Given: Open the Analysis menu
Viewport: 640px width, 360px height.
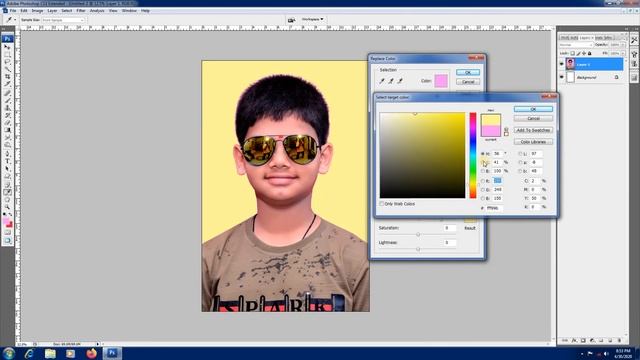Looking at the screenshot, I should tap(97, 11).
